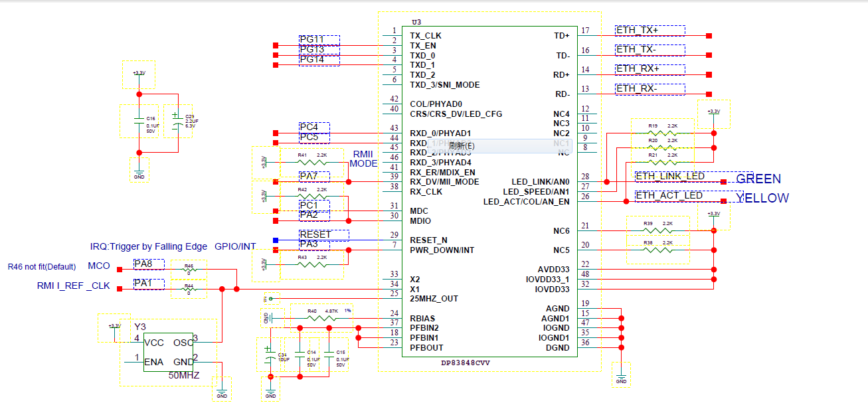Click the 25MHZ_OUT pin name
The width and height of the screenshot is (868, 419).
(434, 299)
